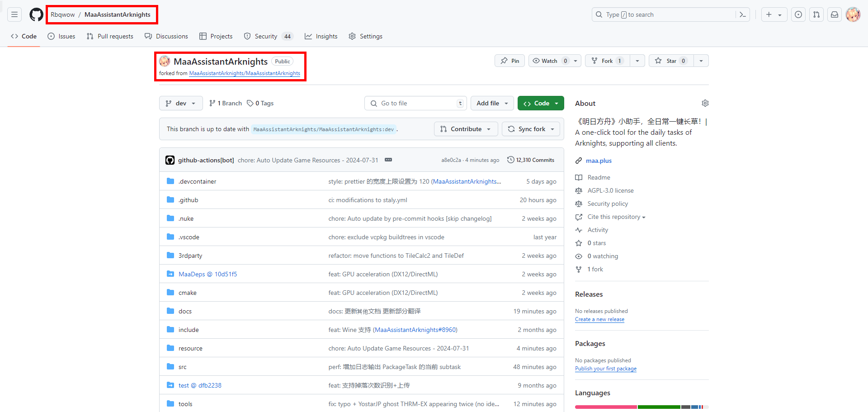View 12,310 Commits history
The image size is (868, 412).
click(531, 160)
